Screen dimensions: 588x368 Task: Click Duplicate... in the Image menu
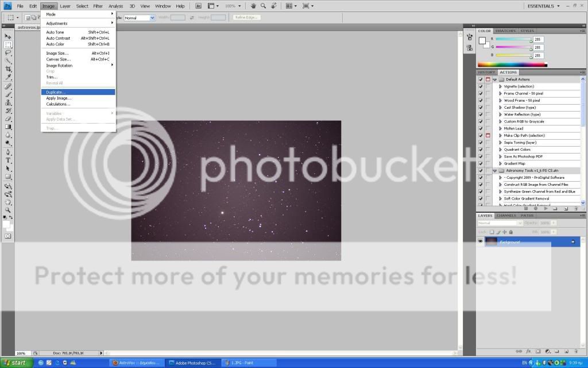pos(56,92)
